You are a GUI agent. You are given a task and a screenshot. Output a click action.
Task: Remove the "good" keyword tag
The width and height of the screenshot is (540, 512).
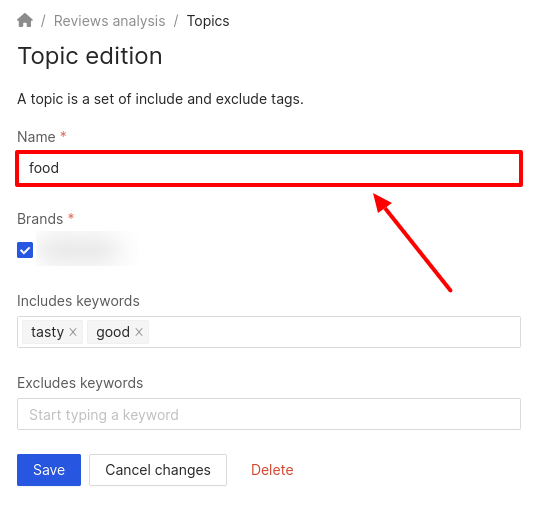139,332
